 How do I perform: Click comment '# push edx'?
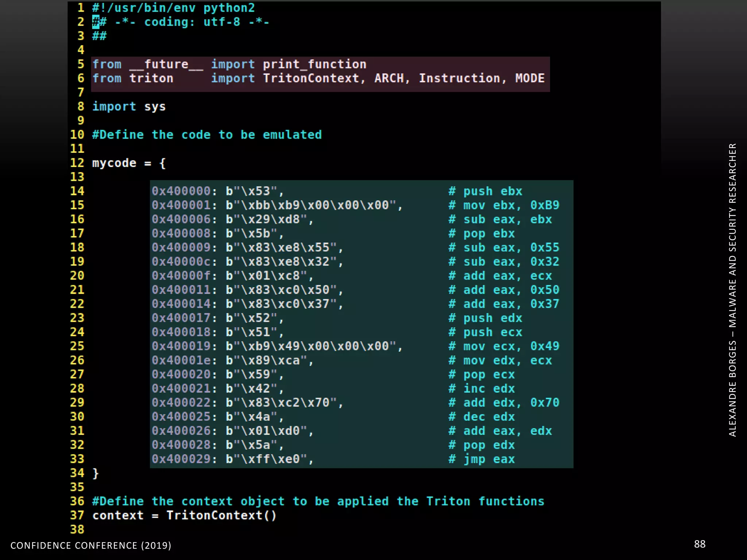[485, 318]
